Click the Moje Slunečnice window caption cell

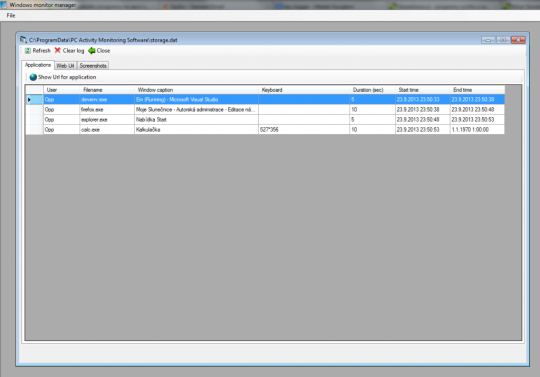tap(196, 109)
